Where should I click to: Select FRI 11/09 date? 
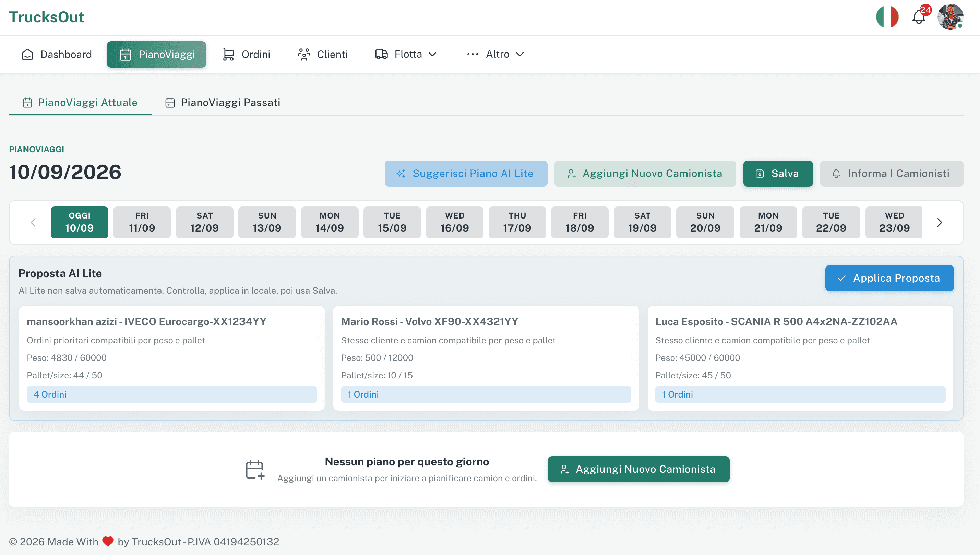[142, 222]
